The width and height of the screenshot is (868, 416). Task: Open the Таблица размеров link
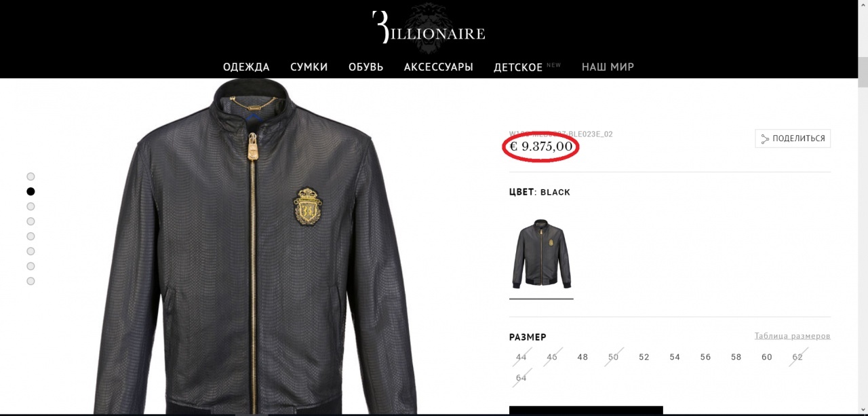click(792, 336)
